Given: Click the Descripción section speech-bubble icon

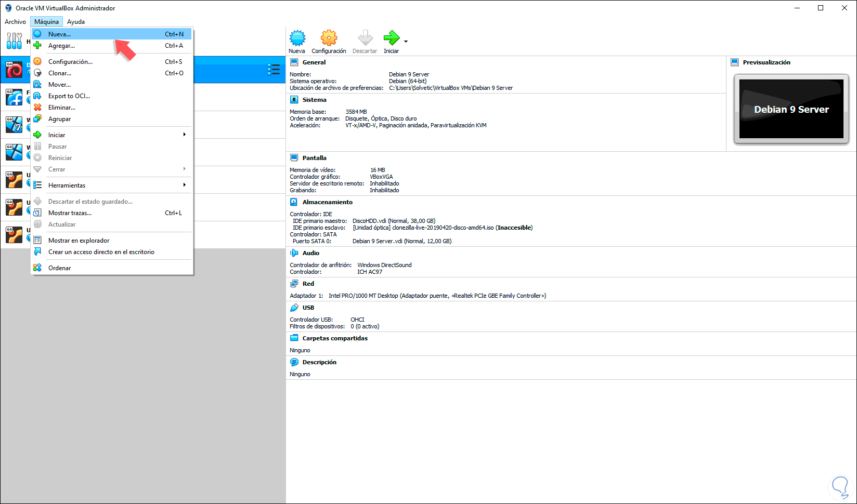Looking at the screenshot, I should [294, 362].
